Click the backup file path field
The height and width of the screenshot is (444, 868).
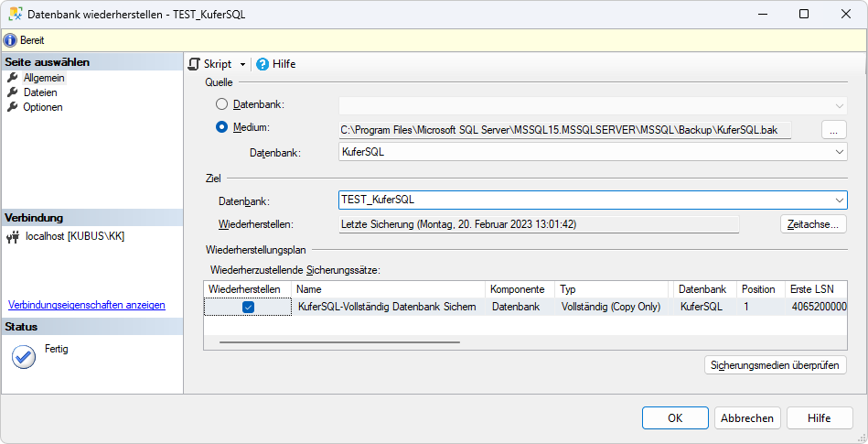(x=565, y=130)
